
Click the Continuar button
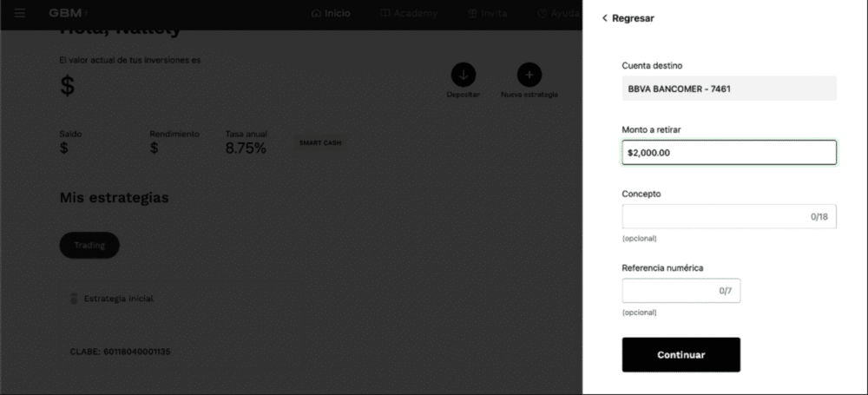pyautogui.click(x=681, y=354)
